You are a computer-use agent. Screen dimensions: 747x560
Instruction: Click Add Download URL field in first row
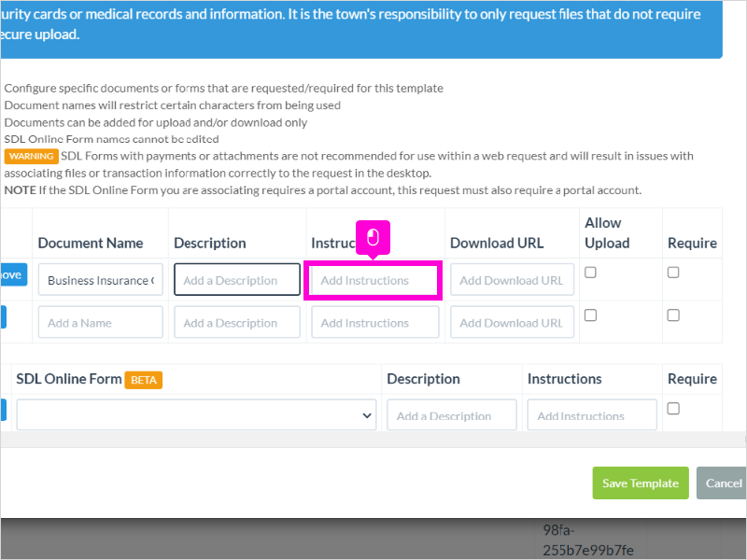click(x=512, y=279)
